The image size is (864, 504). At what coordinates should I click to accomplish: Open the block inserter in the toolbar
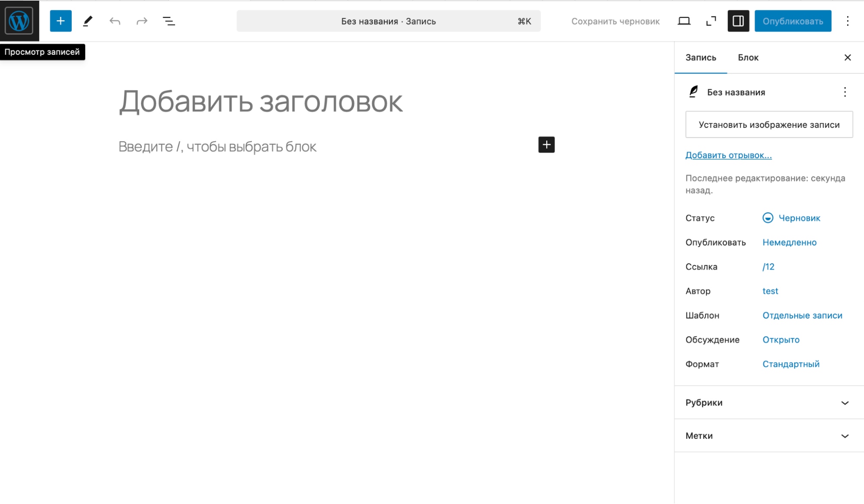click(61, 21)
